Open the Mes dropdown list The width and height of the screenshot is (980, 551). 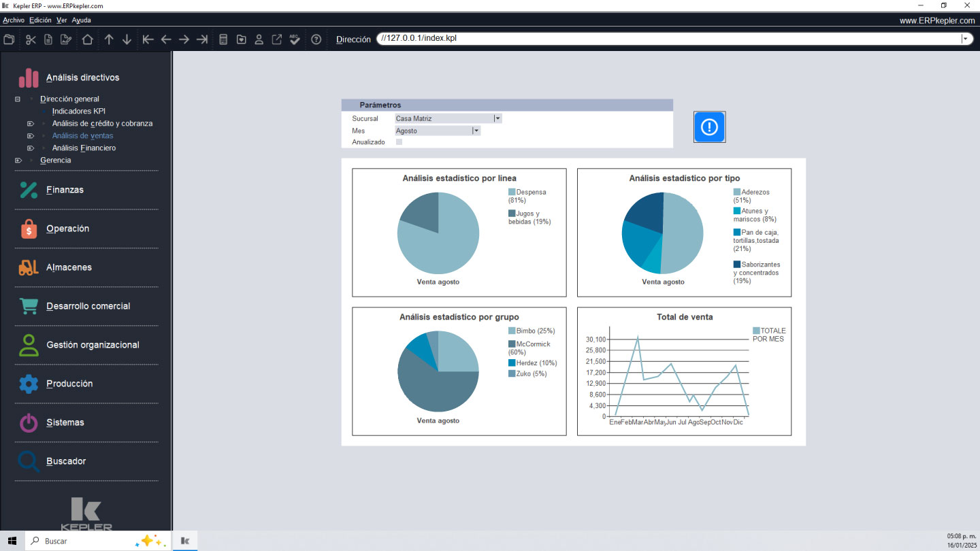(x=475, y=130)
